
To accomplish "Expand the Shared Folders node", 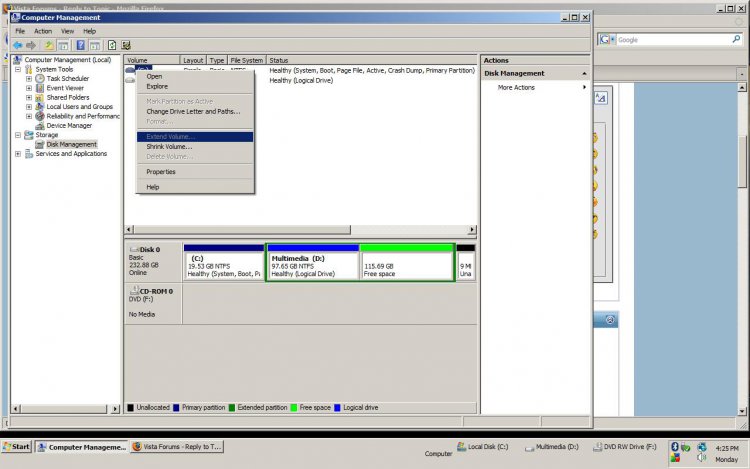I will coord(29,98).
